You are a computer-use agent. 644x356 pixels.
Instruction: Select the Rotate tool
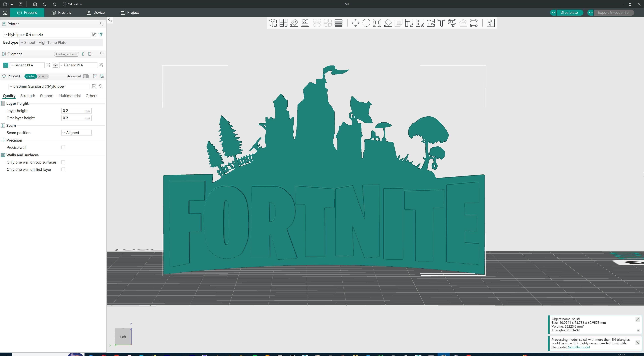tap(366, 23)
